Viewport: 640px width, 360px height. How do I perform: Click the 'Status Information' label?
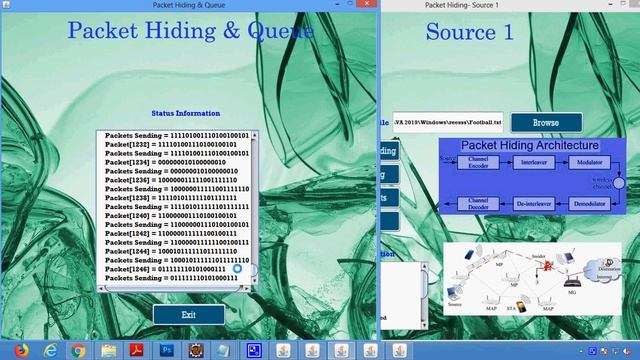point(186,113)
